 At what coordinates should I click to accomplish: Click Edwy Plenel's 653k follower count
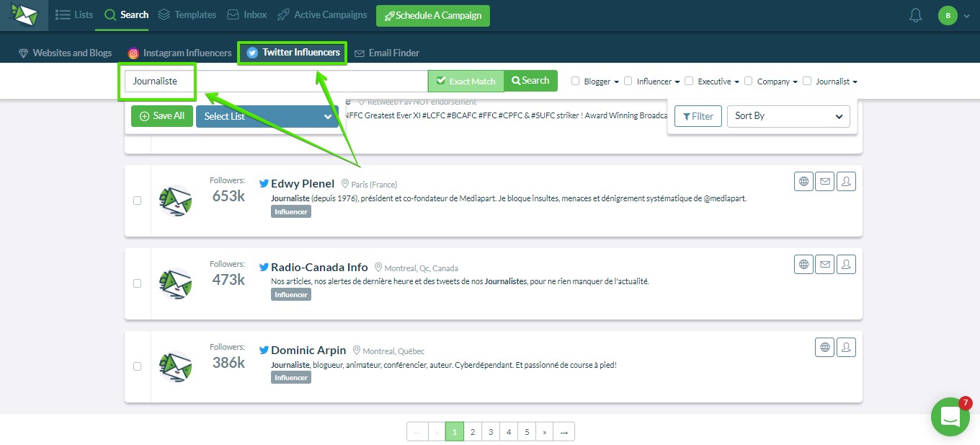coord(228,196)
